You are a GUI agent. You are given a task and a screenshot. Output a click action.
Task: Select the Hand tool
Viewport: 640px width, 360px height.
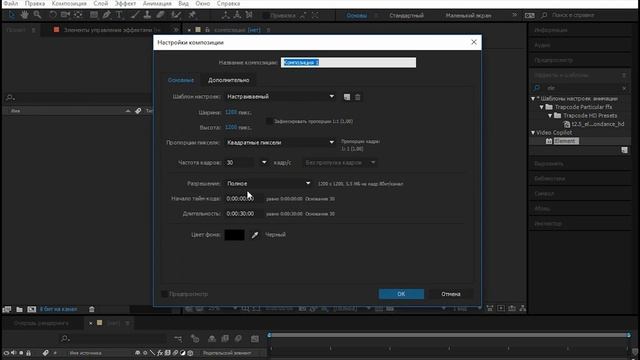tap(24, 15)
